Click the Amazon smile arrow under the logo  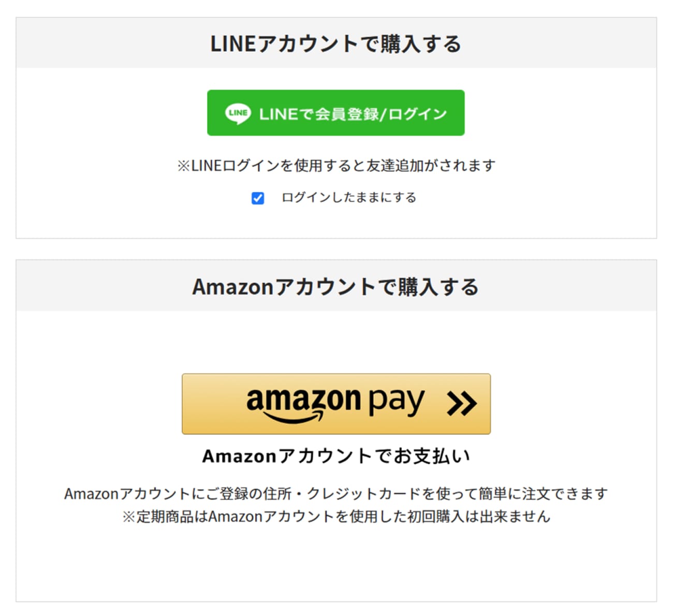click(292, 417)
